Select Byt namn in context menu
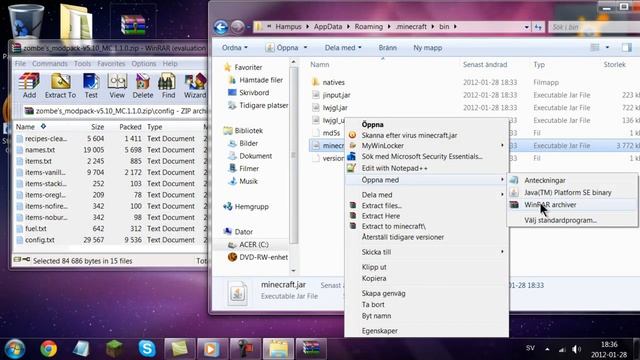Screen dimensions: 640x360 pyautogui.click(x=427, y=316)
